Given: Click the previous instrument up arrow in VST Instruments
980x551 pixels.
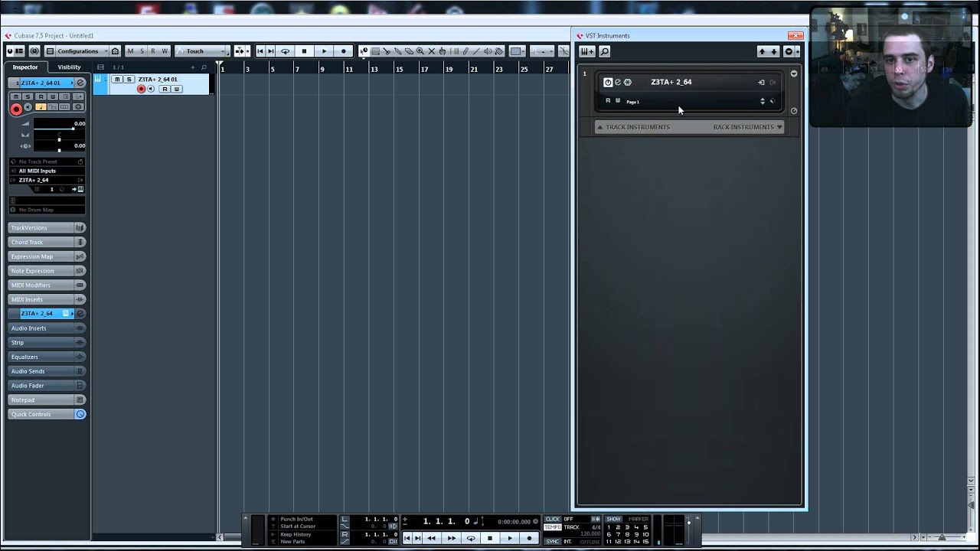Looking at the screenshot, I should coord(762,51).
